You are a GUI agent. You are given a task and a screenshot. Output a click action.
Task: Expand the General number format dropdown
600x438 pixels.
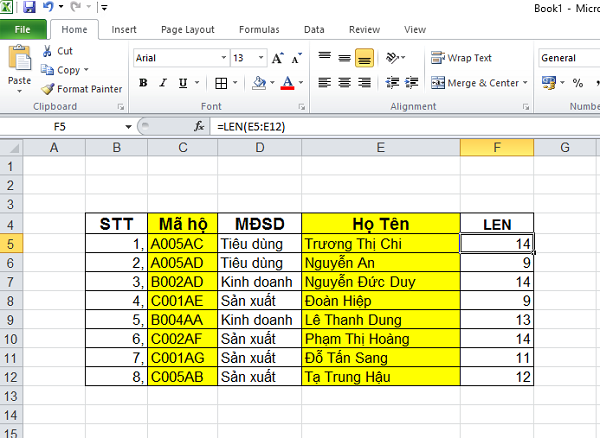click(568, 58)
